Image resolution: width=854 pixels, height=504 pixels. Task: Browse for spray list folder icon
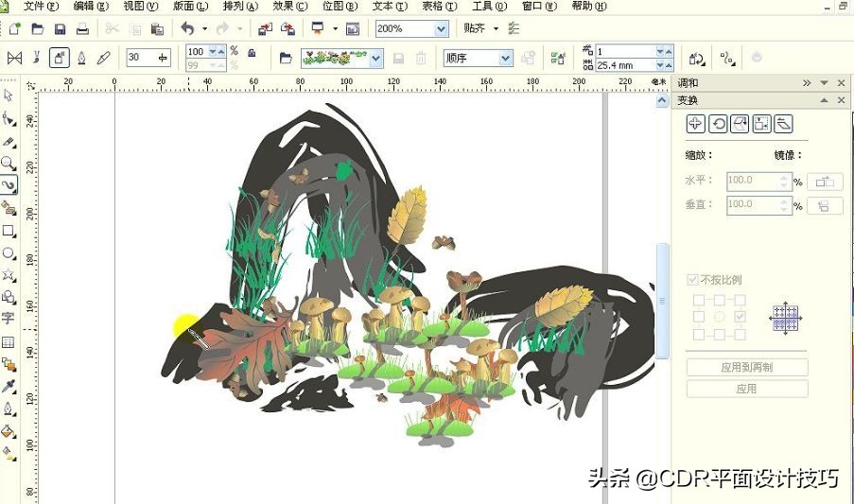click(286, 58)
